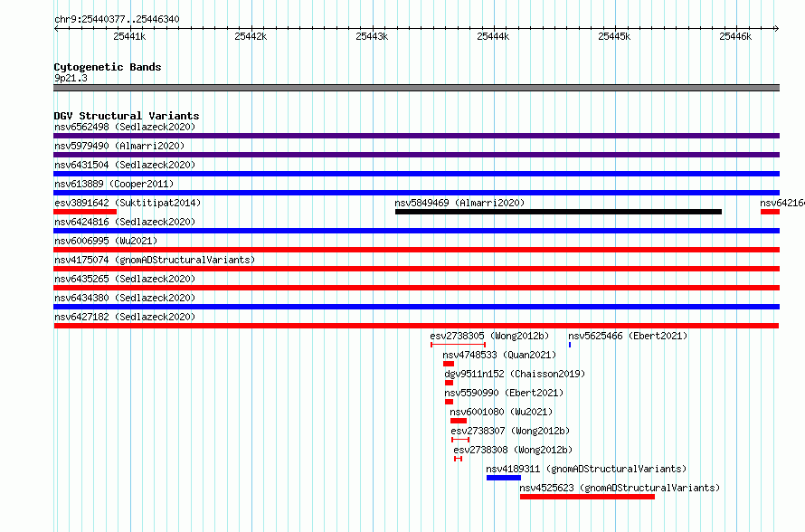Click the tiny blue nsv5625466 marker
805x532 pixels.
[x=570, y=345]
